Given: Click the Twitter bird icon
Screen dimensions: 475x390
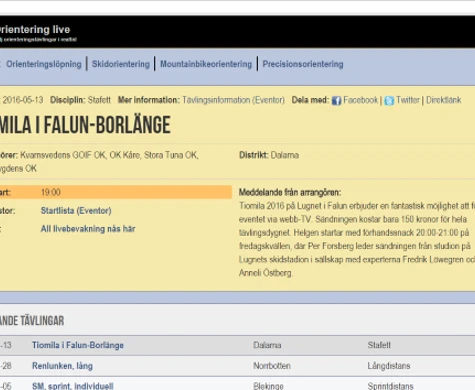Looking at the screenshot, I should (389, 101).
